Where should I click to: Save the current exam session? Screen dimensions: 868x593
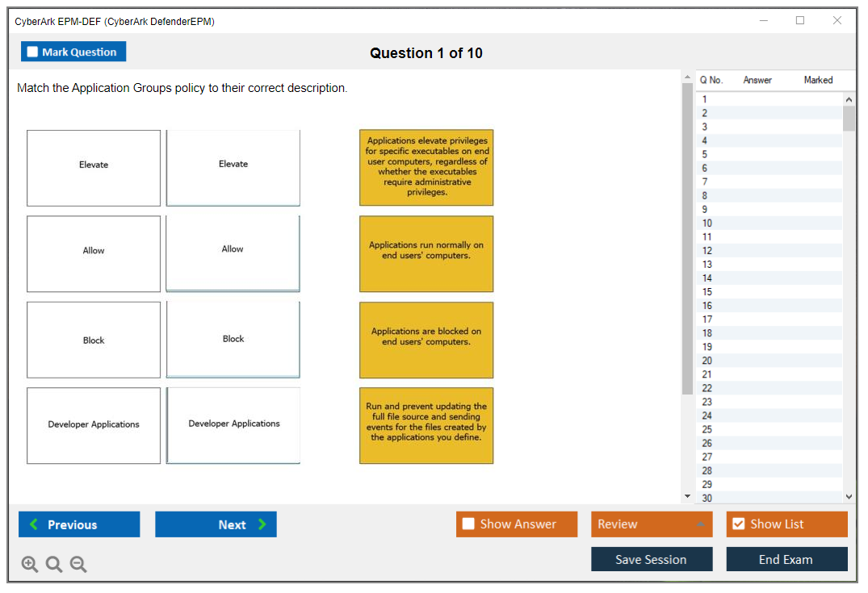click(651, 559)
